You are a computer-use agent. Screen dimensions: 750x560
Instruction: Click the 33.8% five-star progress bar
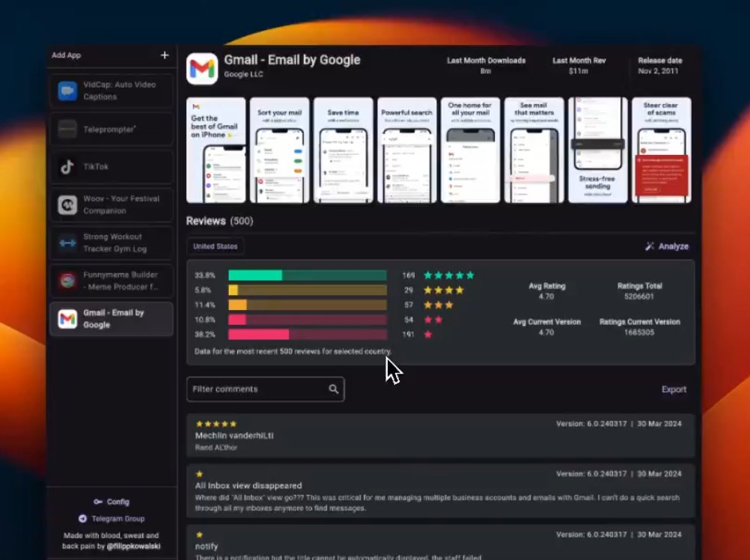click(x=308, y=275)
